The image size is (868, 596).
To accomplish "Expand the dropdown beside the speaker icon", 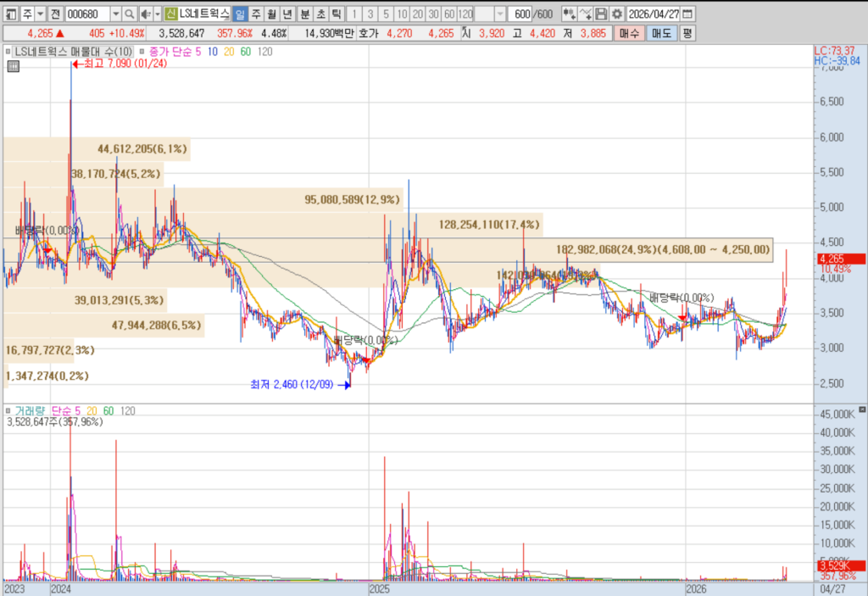I will tap(158, 14).
